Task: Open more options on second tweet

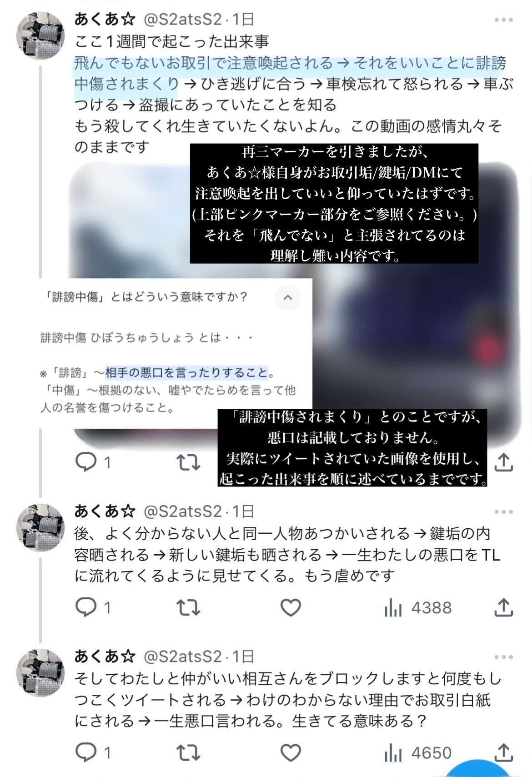Action: coord(503,512)
